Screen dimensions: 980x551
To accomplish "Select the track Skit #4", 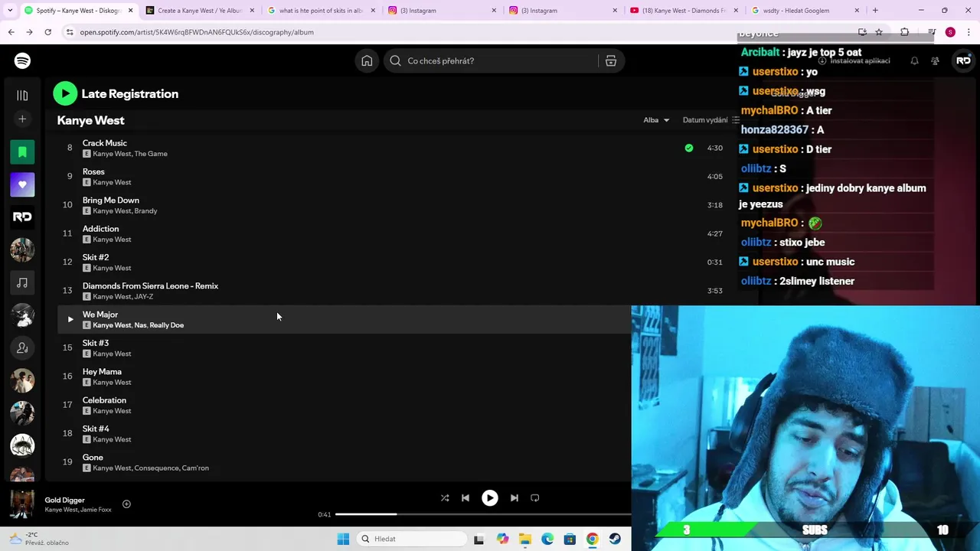I will pos(96,429).
